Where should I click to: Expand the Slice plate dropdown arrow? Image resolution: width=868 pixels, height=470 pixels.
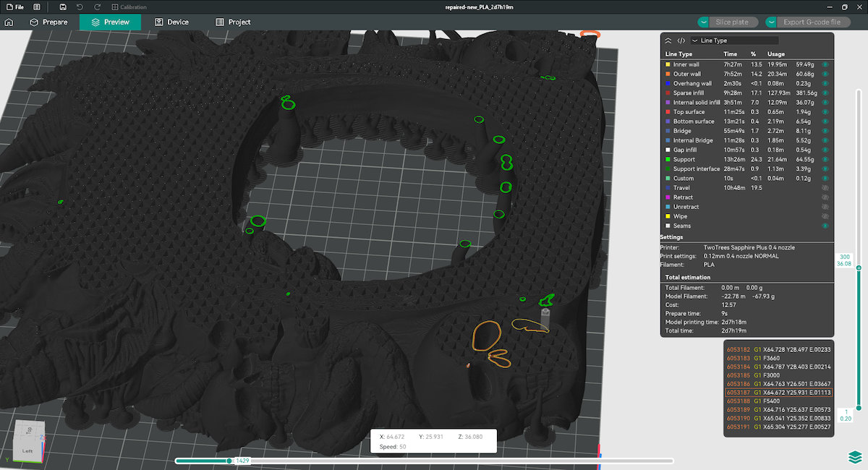(703, 22)
